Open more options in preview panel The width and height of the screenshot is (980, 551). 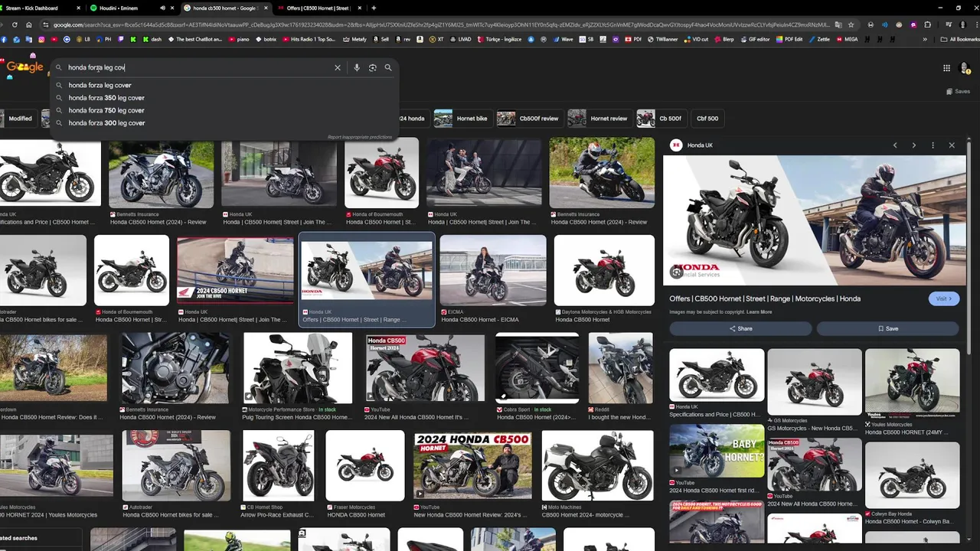pos(933,145)
